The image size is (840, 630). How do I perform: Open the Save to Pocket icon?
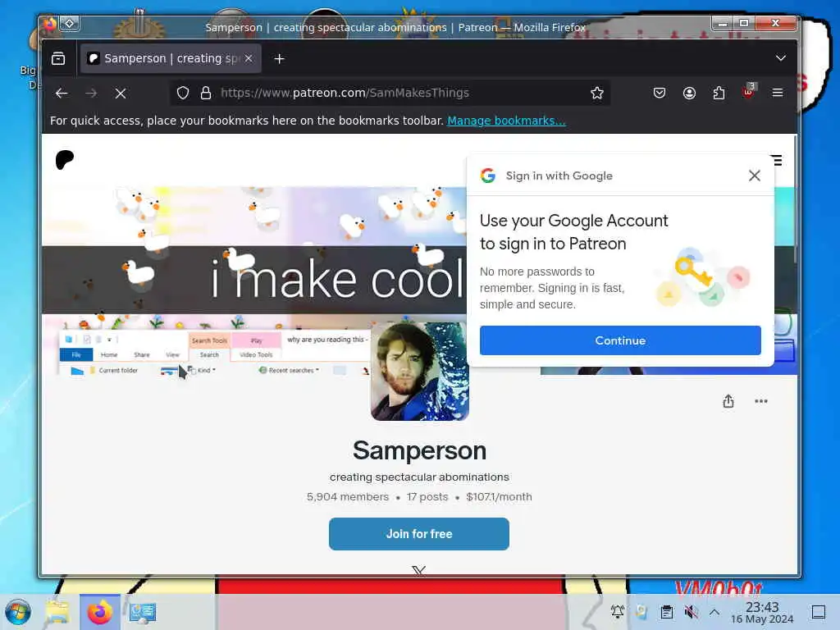pos(660,94)
